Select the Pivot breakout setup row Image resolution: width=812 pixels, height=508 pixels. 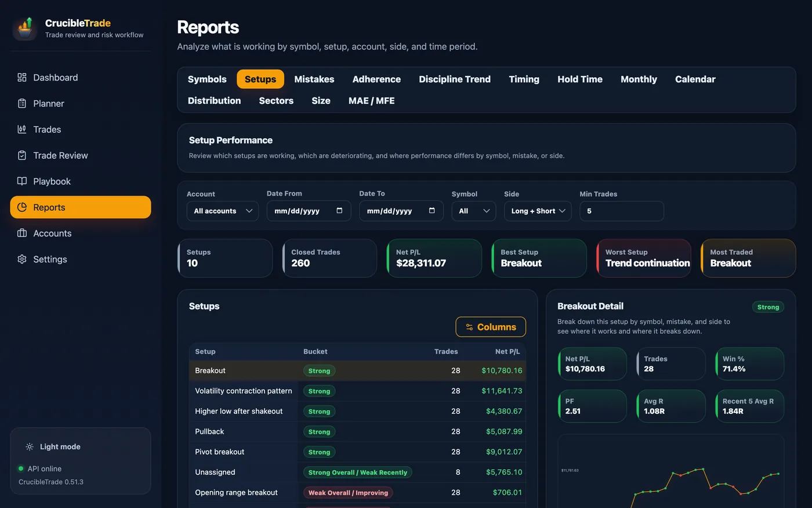[357, 452]
